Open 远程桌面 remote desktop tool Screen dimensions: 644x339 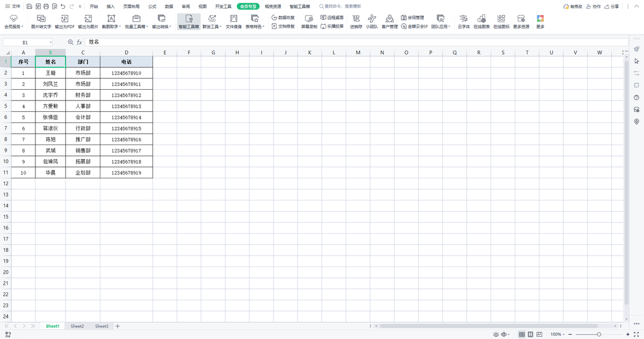point(332,18)
